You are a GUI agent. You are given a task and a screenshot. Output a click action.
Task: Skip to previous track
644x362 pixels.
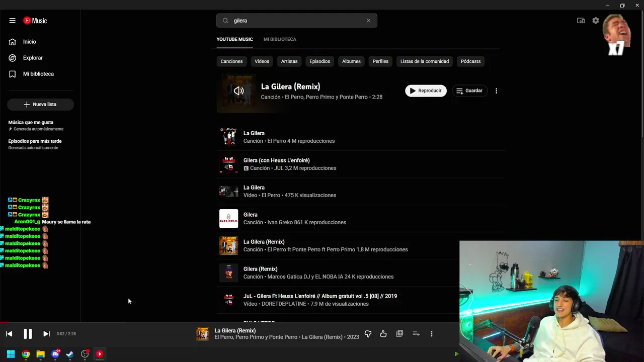click(x=9, y=334)
